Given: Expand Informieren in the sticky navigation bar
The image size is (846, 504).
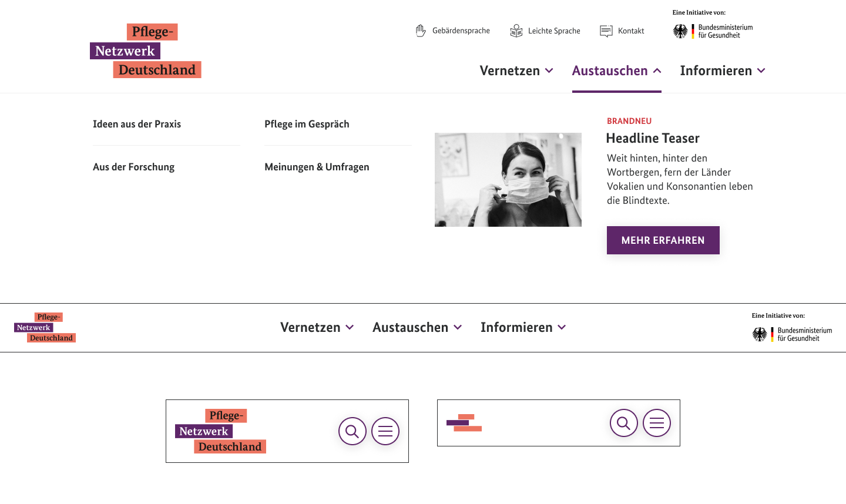Looking at the screenshot, I should tap(523, 327).
